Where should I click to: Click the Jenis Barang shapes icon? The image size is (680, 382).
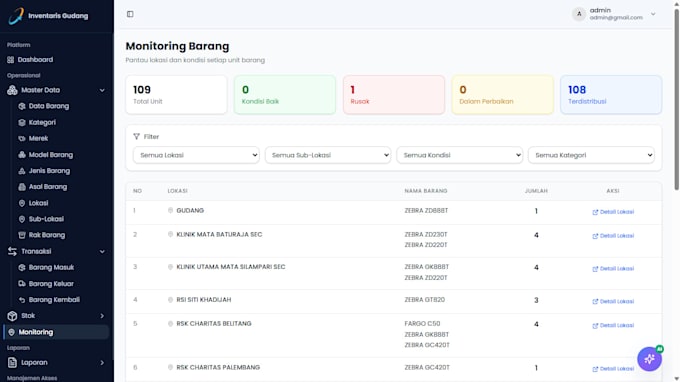click(x=22, y=171)
